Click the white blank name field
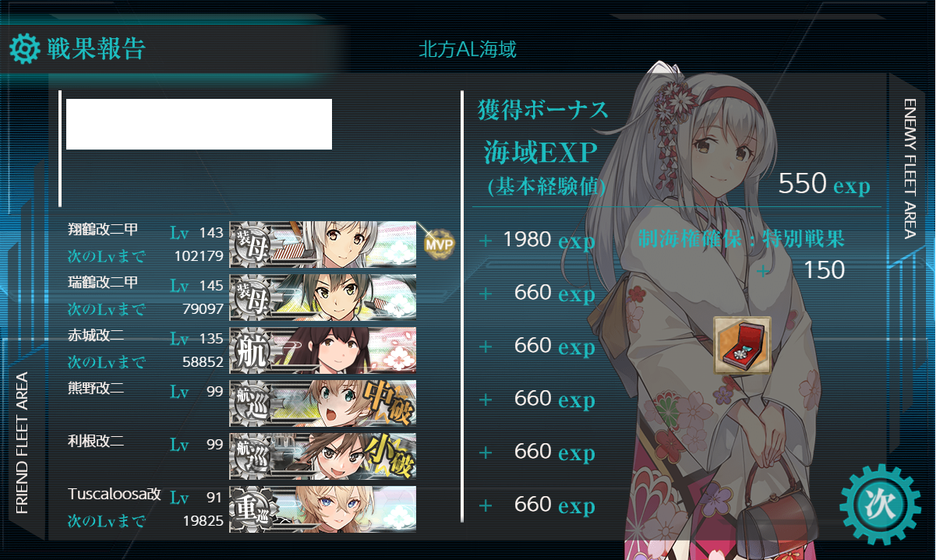The height and width of the screenshot is (560, 936). tap(199, 124)
